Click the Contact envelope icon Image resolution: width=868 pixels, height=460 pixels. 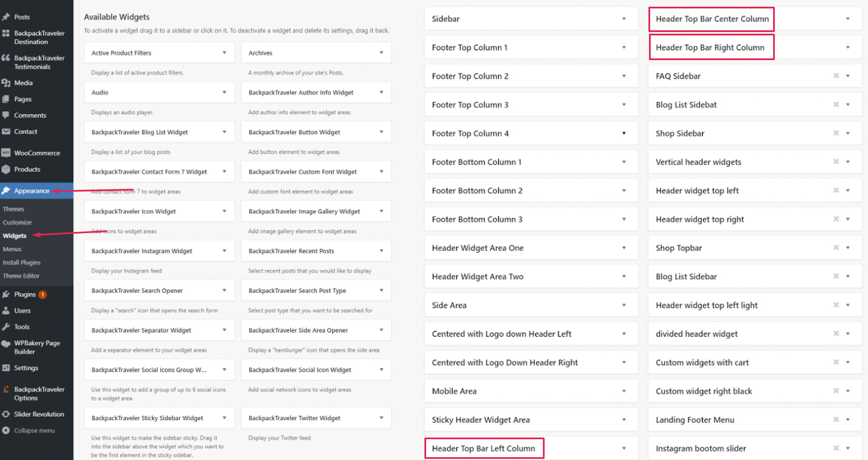pos(6,131)
